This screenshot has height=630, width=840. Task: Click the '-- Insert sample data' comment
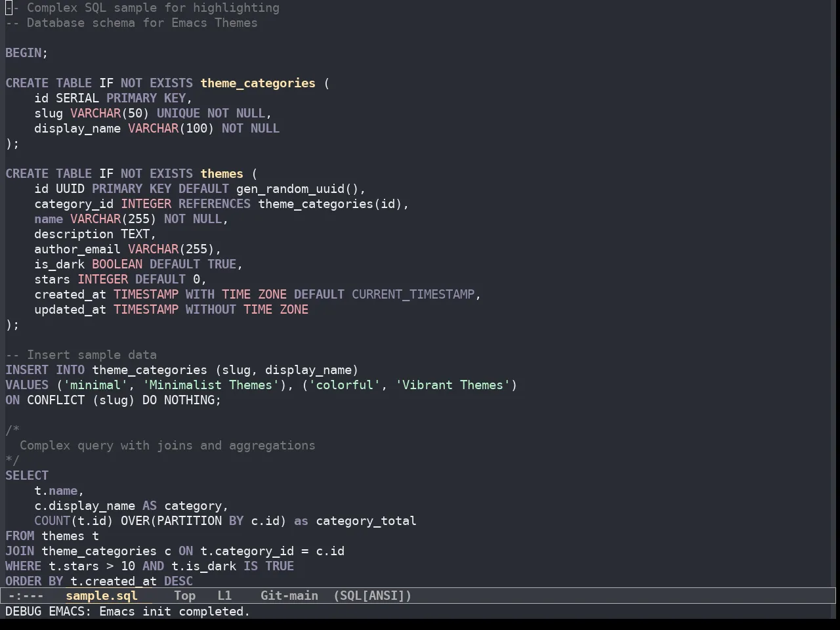coord(81,355)
